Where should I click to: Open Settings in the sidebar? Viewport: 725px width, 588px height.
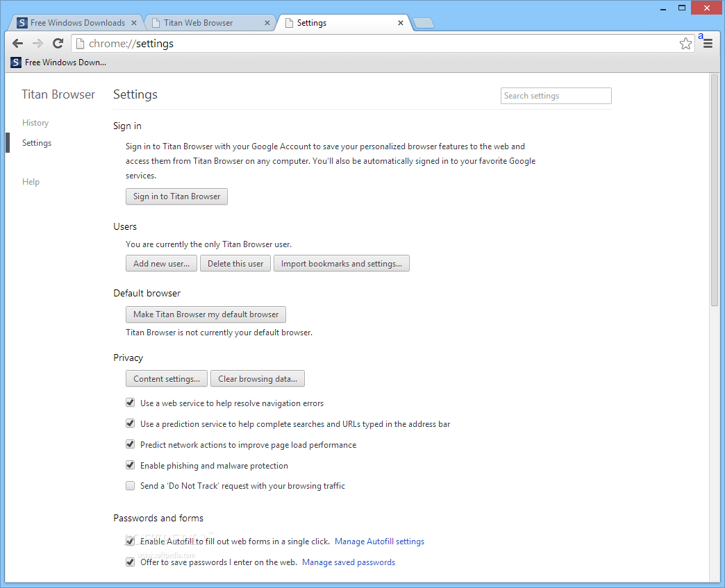[x=37, y=143]
